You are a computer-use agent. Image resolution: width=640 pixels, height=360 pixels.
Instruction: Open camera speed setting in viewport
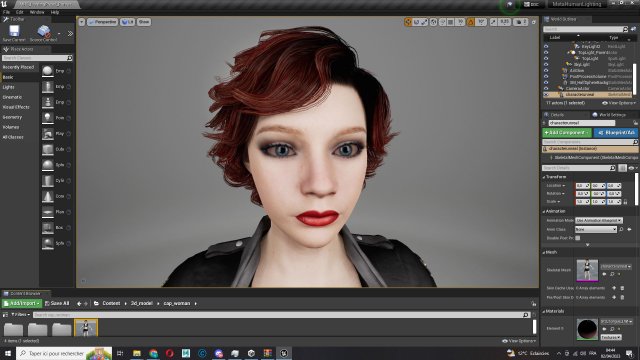click(x=520, y=22)
